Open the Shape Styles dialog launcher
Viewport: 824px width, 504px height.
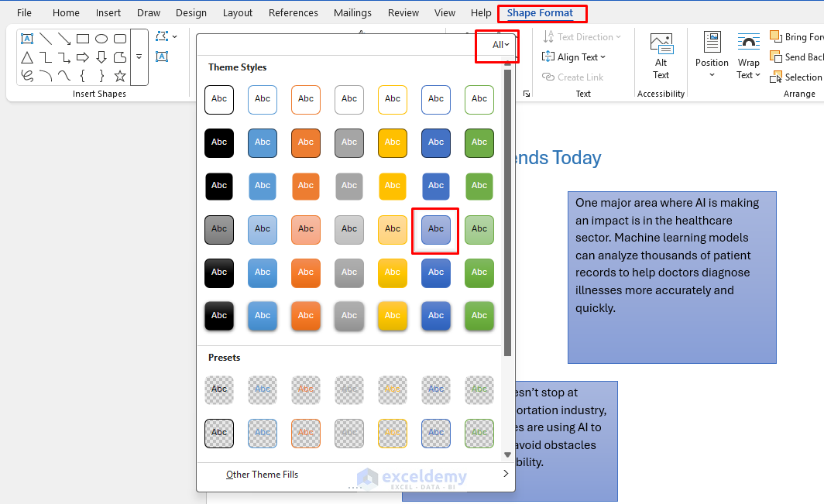tap(527, 94)
